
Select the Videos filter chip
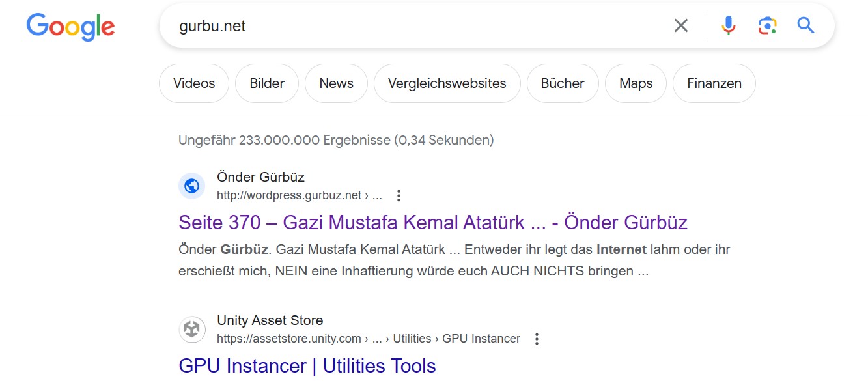pos(194,83)
